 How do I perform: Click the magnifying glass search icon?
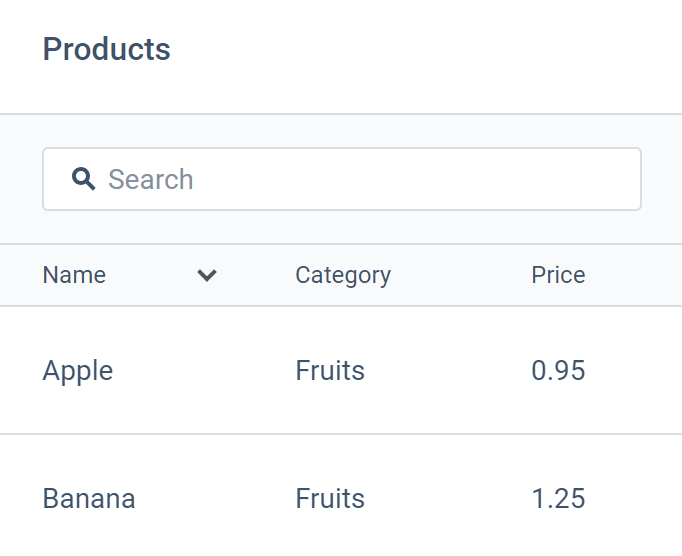84,179
